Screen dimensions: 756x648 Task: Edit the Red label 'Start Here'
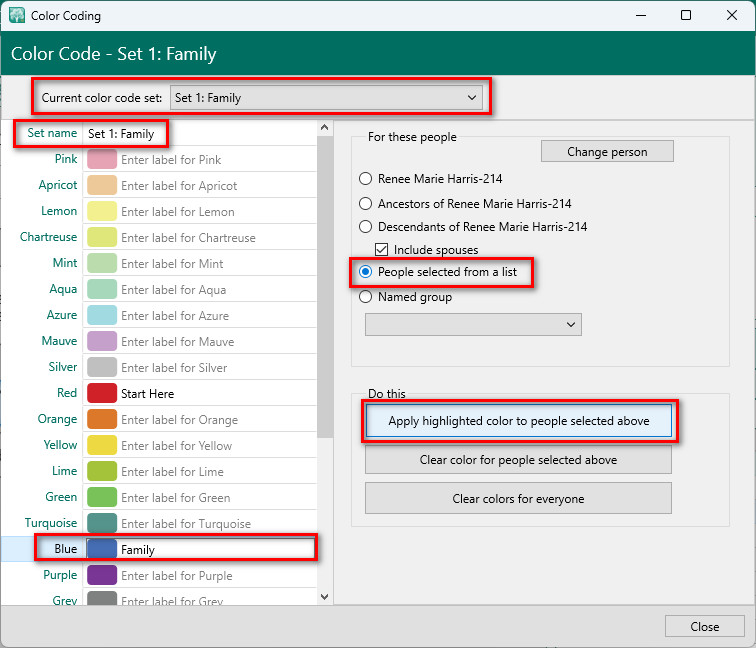coord(217,393)
